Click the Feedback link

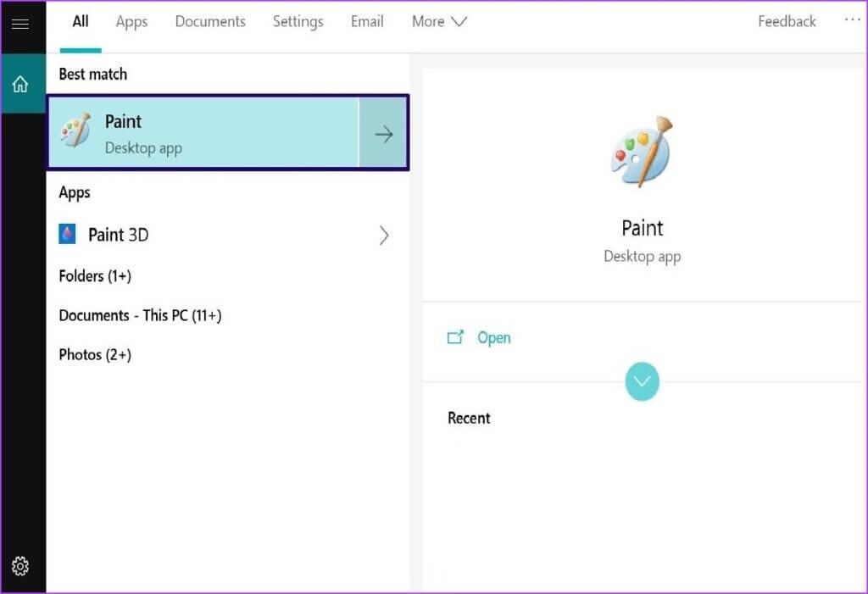pyautogui.click(x=787, y=21)
